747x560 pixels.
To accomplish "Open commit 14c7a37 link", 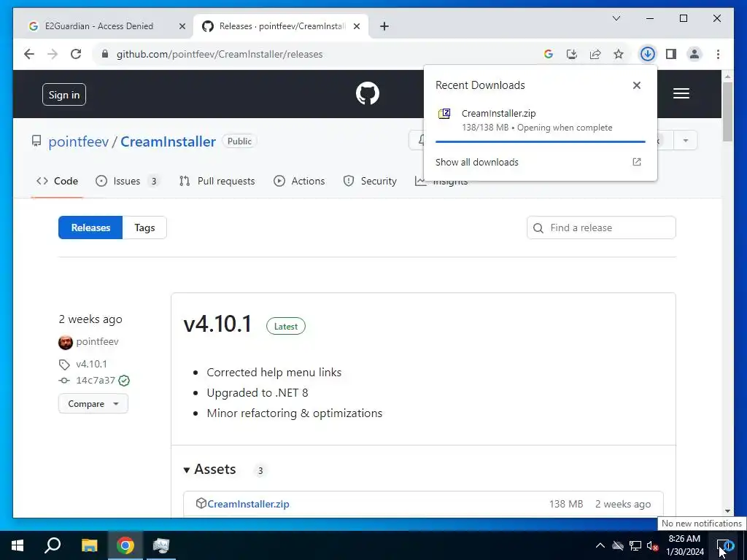I will [x=96, y=380].
